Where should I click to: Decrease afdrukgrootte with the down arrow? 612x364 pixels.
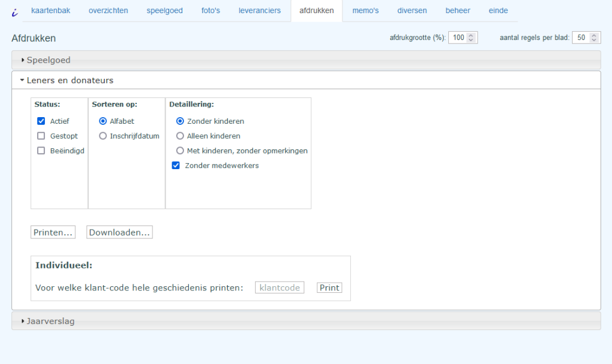point(471,40)
